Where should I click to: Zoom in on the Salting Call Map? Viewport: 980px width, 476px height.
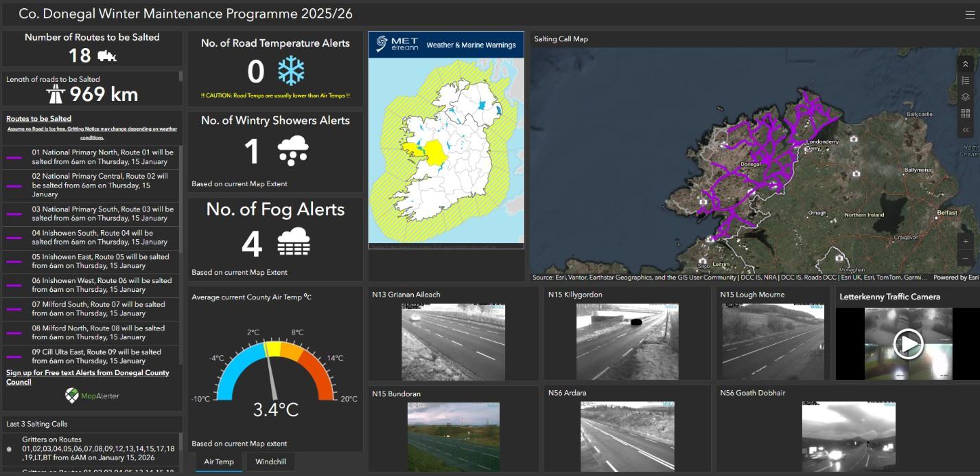pos(966,242)
